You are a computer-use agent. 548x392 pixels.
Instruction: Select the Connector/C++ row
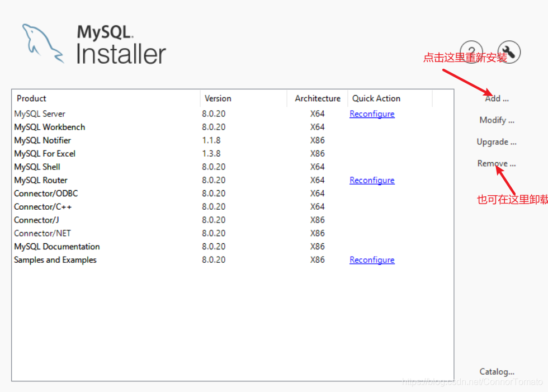tap(233, 207)
